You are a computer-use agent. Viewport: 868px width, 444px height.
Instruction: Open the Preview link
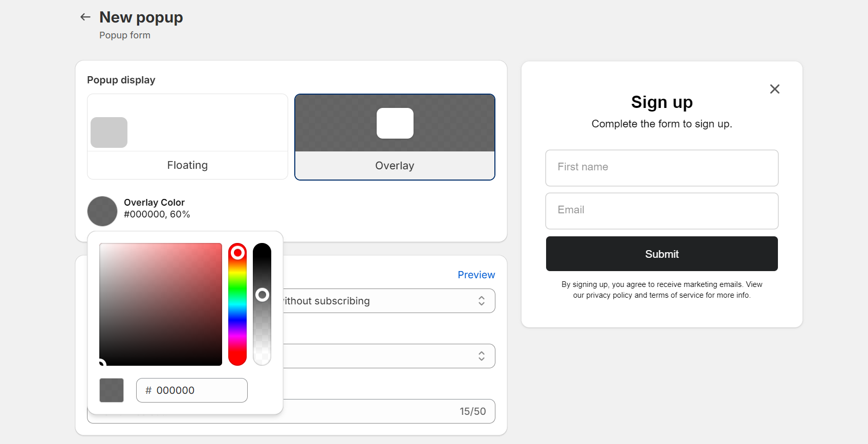[x=476, y=275]
